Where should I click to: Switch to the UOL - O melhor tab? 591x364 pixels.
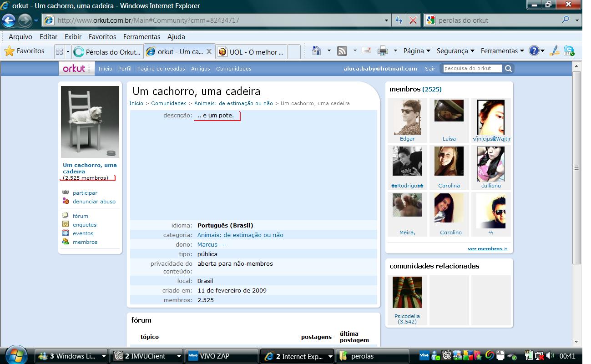[257, 52]
